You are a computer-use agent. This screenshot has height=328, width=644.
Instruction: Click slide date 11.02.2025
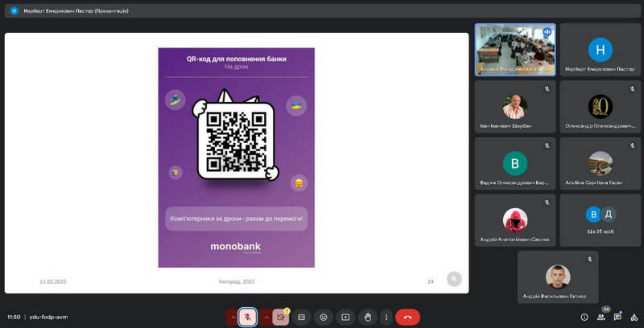pyautogui.click(x=53, y=281)
